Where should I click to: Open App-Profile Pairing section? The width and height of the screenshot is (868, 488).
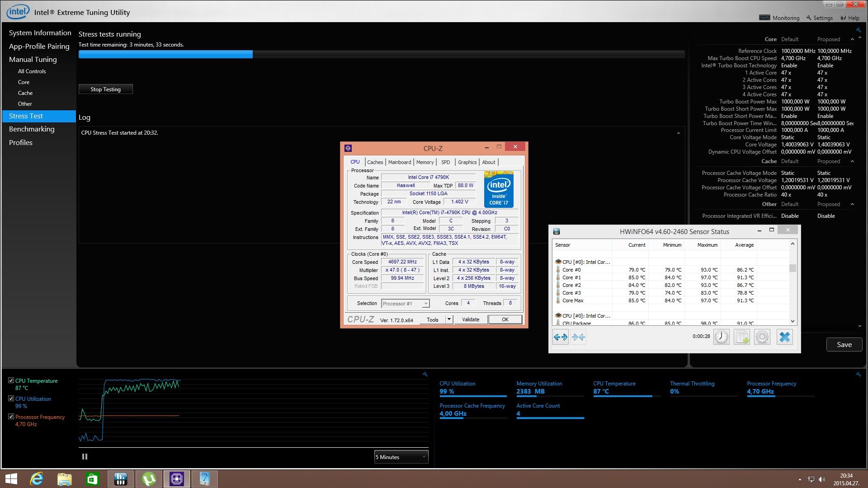(x=39, y=46)
